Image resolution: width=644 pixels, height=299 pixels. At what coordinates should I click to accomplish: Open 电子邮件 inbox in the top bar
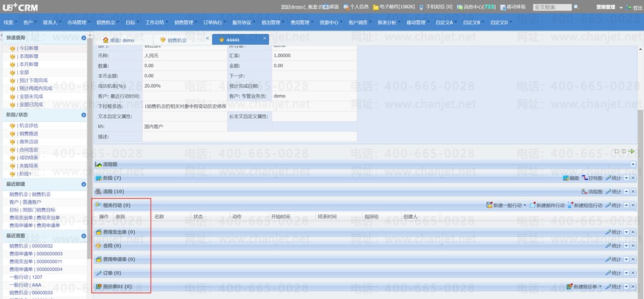click(x=393, y=7)
